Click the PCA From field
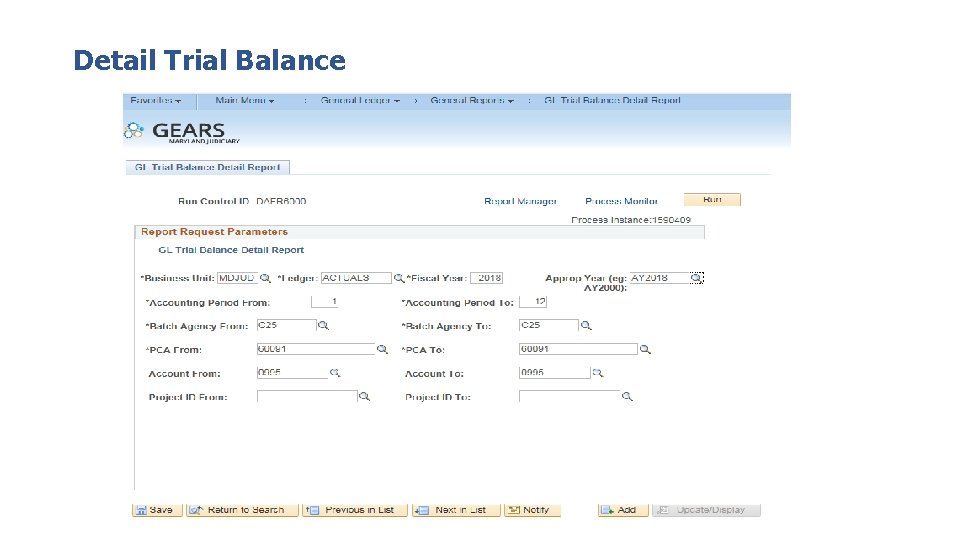Viewport: 960px width, 540px height. click(316, 349)
